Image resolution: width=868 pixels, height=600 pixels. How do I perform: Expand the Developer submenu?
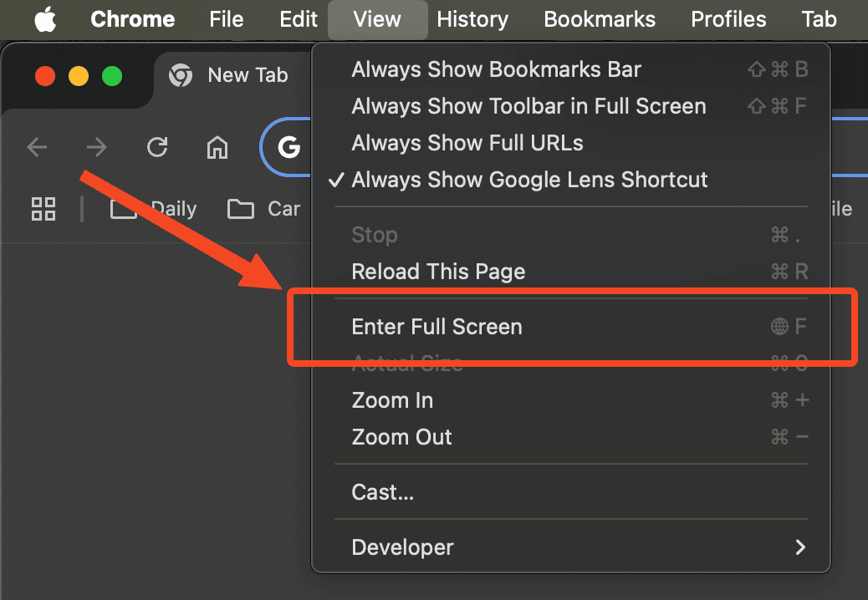tap(571, 547)
